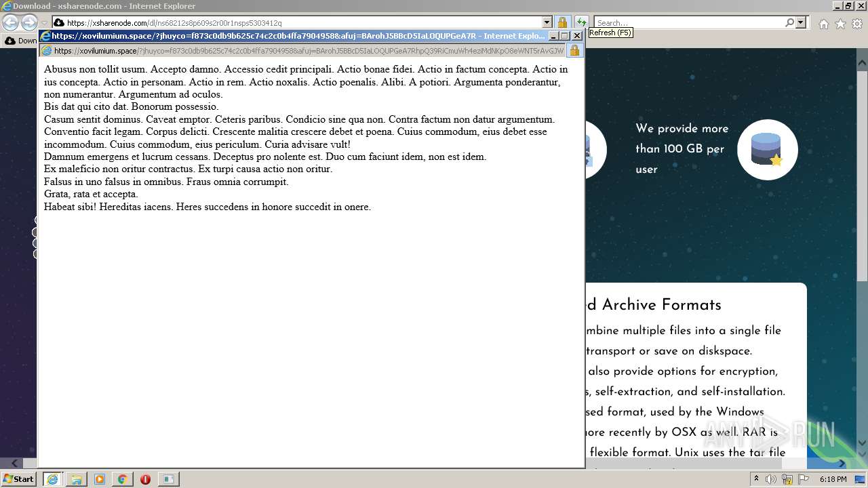Screen dimensions: 868x488
Task: Restore the main Internet Explorer window
Action: click(x=849, y=5)
